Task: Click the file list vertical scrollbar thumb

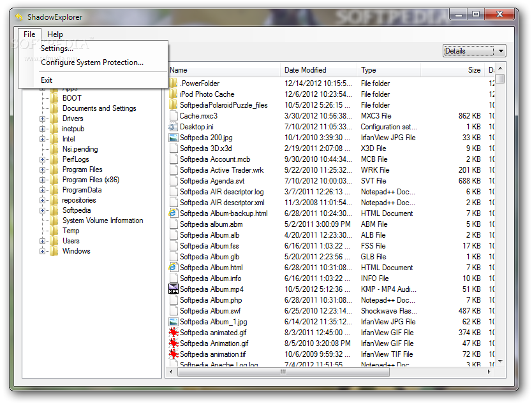Action: coord(499,78)
